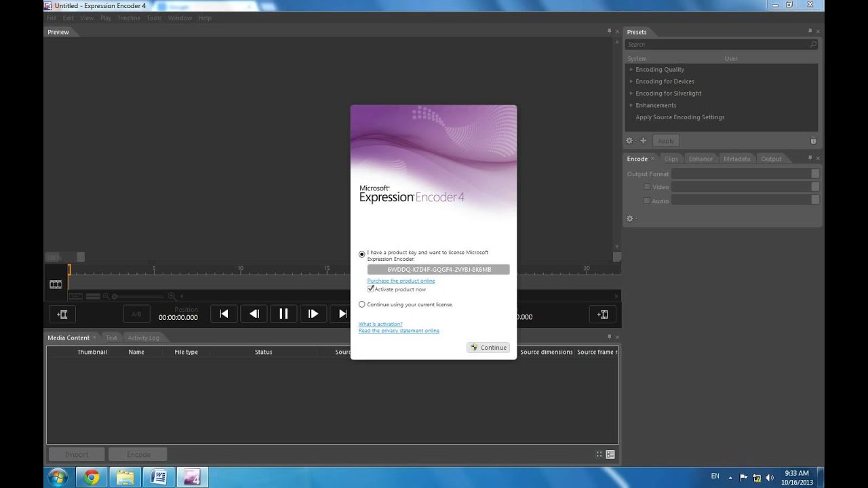Switch to the Clips tab
The width and height of the screenshot is (868, 488).
coord(671,159)
